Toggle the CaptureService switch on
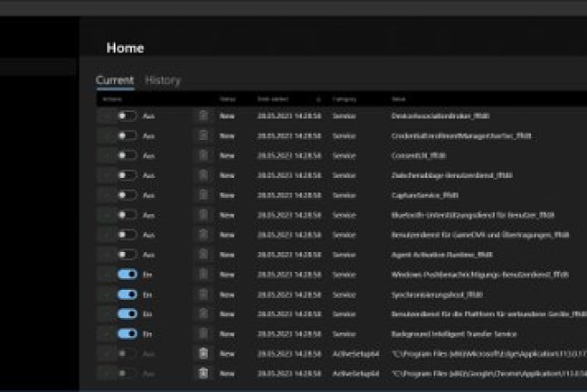Viewport: 587px width, 392px height. tap(127, 195)
